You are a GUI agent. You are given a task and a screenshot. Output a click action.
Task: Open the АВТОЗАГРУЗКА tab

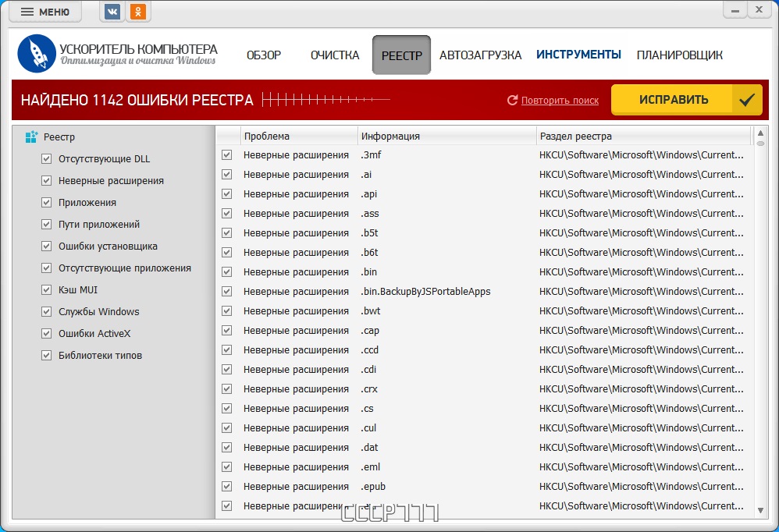(x=480, y=55)
